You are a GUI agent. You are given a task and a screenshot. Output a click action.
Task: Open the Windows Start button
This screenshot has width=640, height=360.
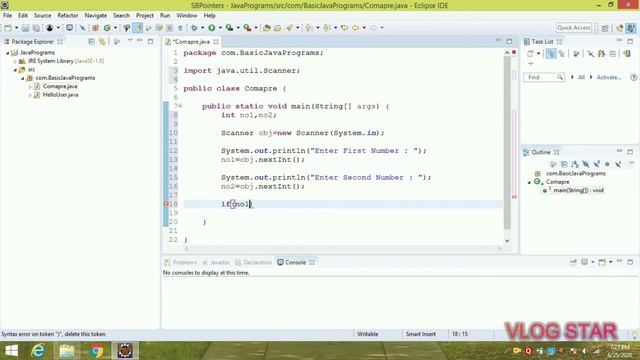[11, 351]
